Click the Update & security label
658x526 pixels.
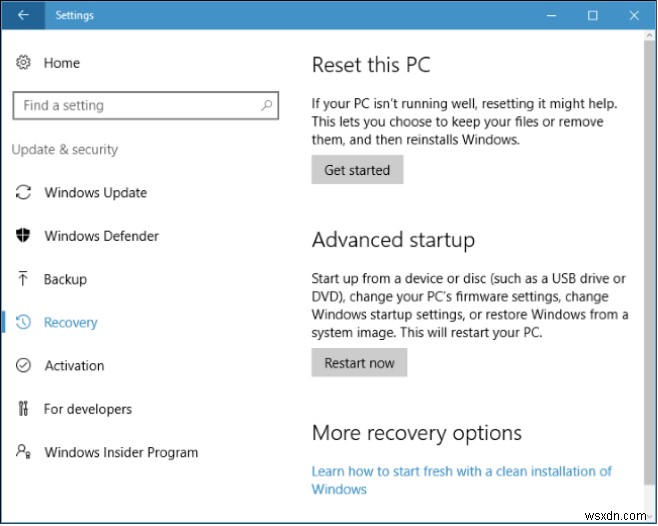pyautogui.click(x=65, y=149)
